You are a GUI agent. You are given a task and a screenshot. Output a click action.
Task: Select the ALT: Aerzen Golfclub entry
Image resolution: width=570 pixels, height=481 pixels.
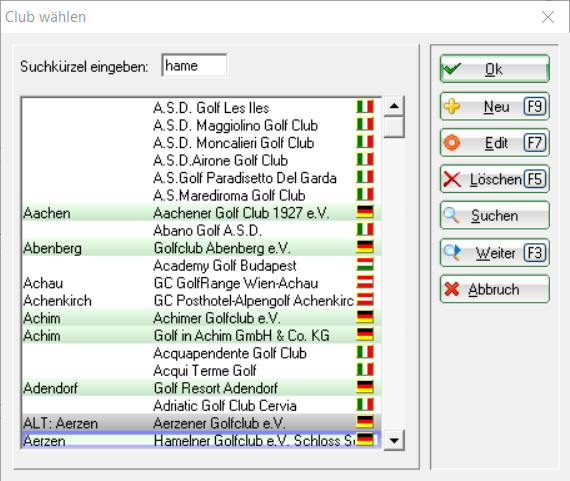tap(201, 423)
